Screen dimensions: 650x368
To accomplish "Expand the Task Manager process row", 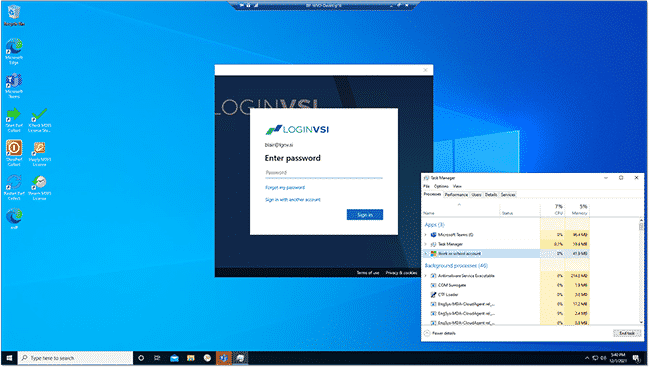I will pos(425,245).
